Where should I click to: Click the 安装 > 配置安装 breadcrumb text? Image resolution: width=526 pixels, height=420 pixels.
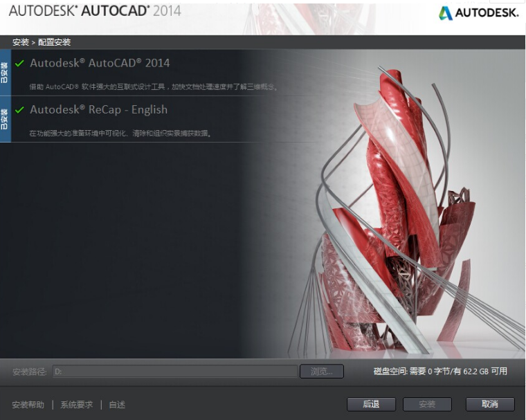pyautogui.click(x=42, y=42)
